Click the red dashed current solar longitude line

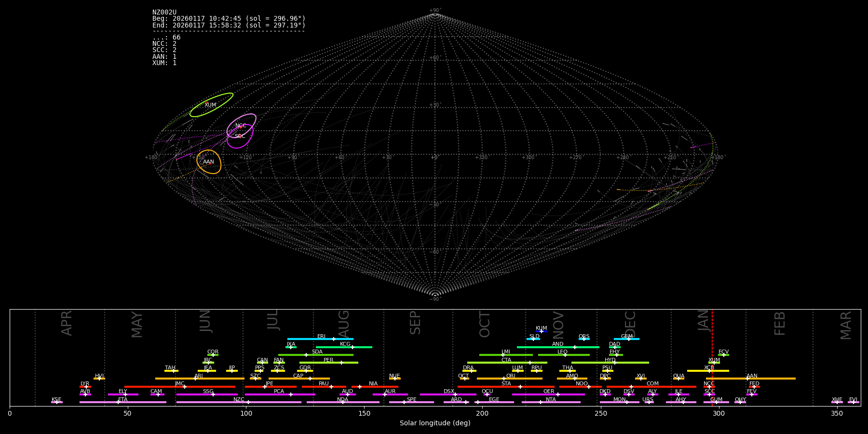point(712,357)
